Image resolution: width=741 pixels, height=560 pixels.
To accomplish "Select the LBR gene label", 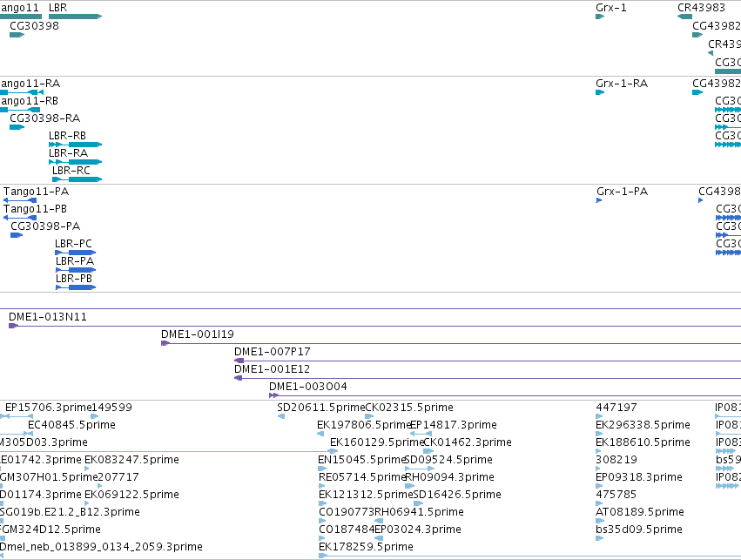I will point(57,8).
